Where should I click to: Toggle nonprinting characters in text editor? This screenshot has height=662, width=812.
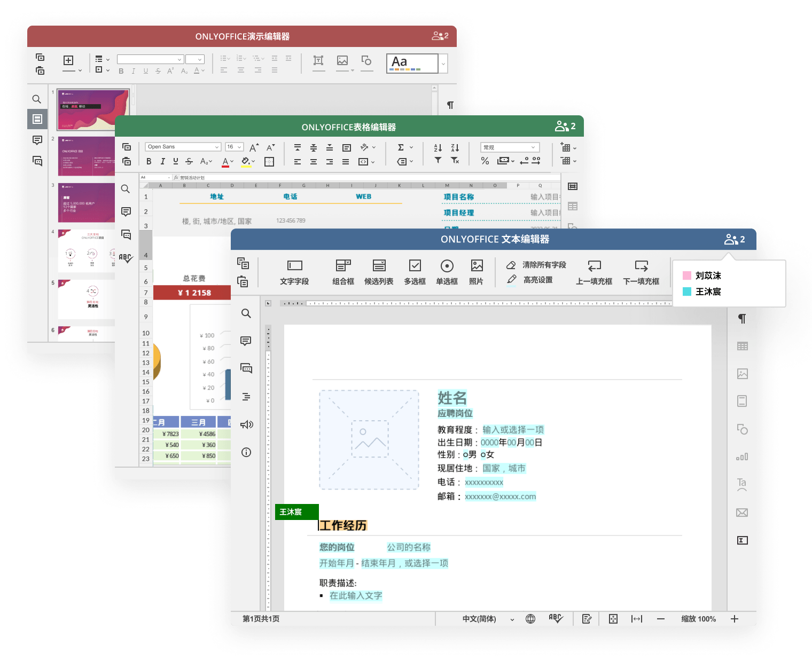pos(742,319)
